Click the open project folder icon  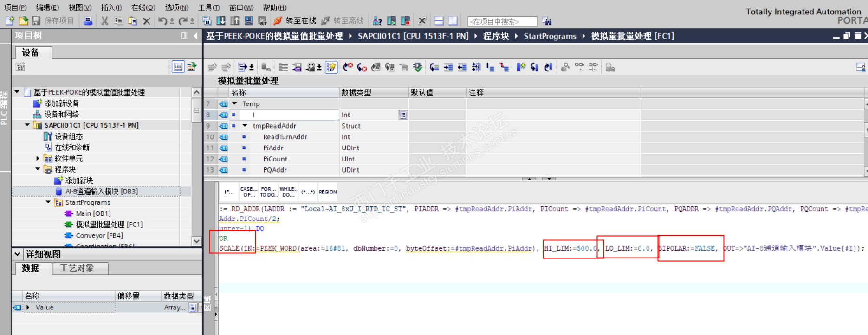[x=23, y=21]
